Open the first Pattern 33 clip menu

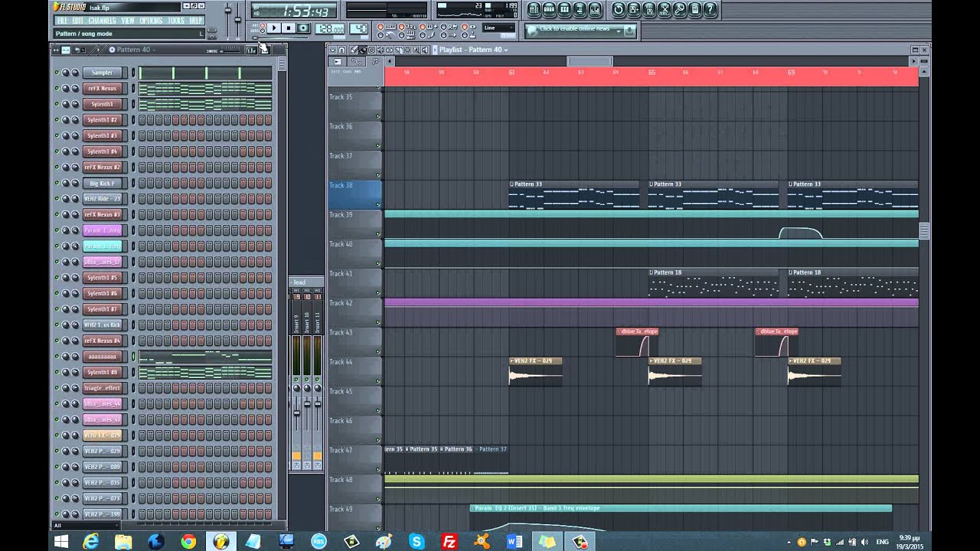[511, 184]
